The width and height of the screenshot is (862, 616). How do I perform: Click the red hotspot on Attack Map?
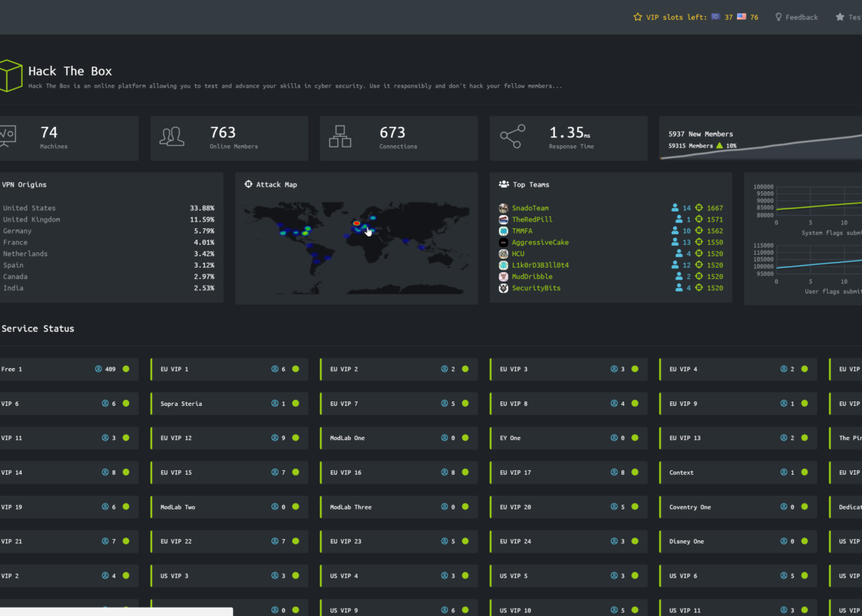pyautogui.click(x=356, y=223)
